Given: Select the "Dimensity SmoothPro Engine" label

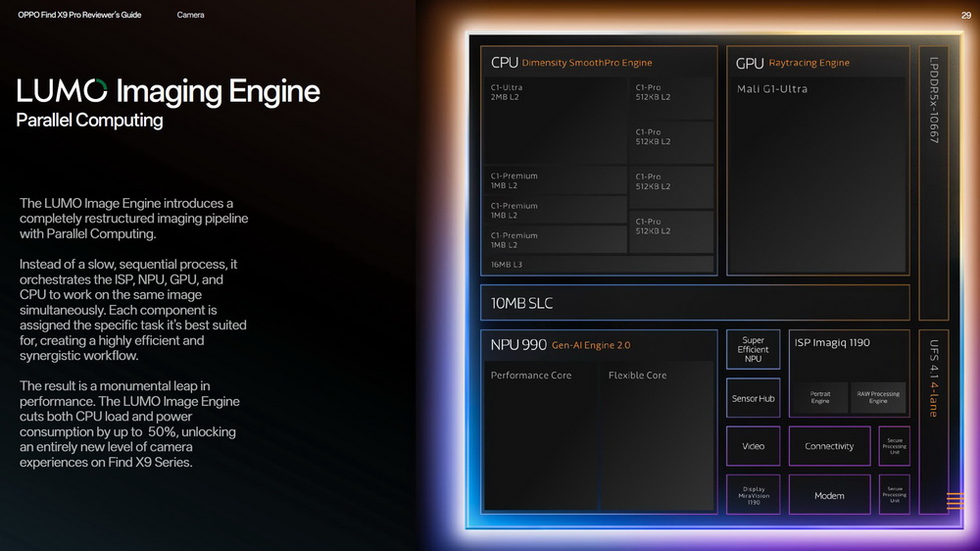Looking at the screenshot, I should point(587,63).
